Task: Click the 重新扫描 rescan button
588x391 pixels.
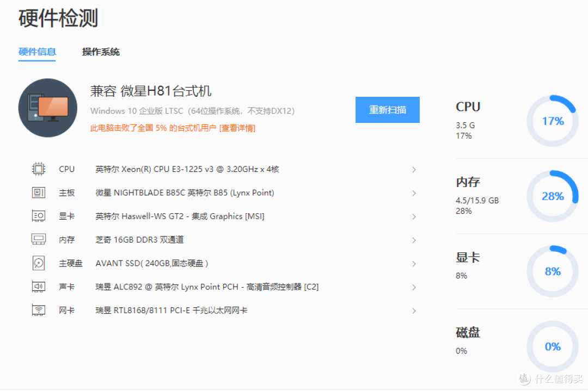Action: pyautogui.click(x=388, y=110)
